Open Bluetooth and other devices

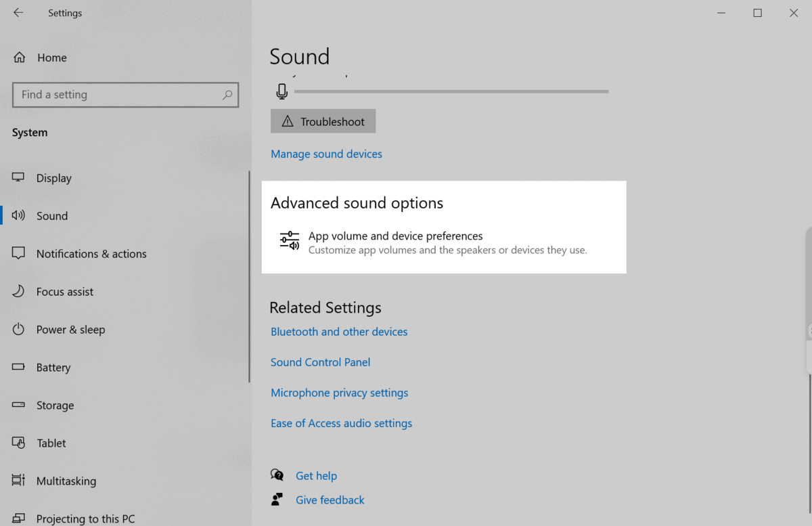coord(339,332)
